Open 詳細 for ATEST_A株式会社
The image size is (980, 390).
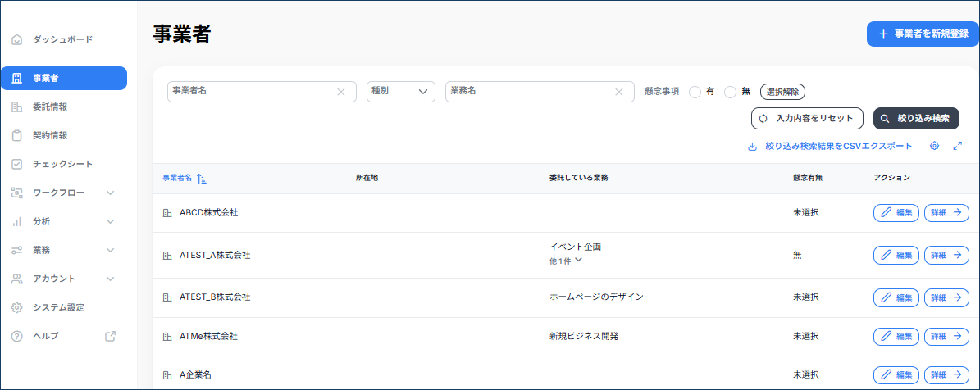[x=946, y=255]
